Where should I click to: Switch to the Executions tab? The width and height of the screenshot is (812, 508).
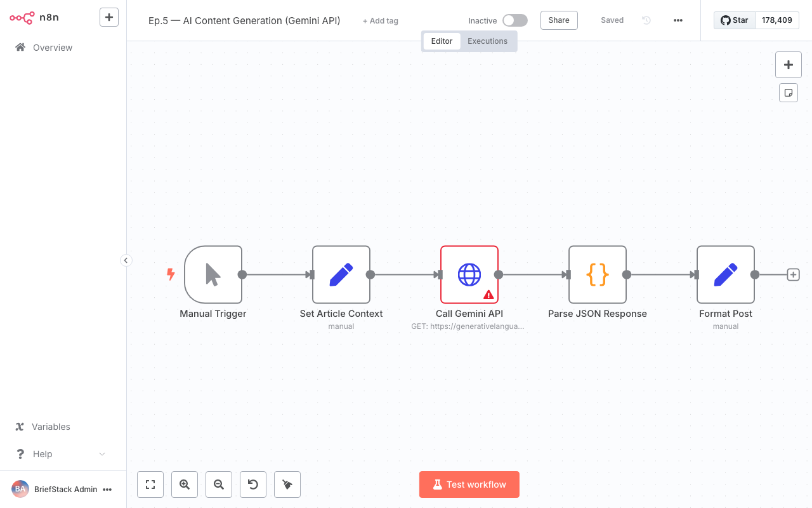(x=487, y=41)
